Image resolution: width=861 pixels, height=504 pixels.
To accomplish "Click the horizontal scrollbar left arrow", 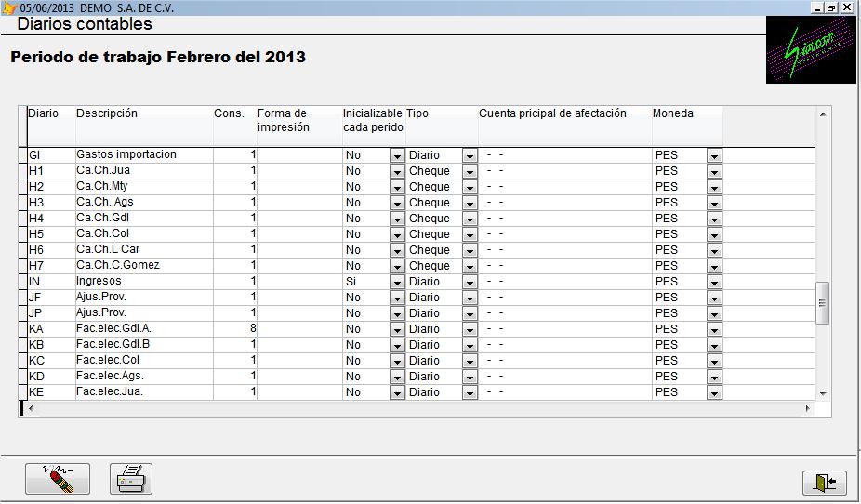I will [31, 408].
